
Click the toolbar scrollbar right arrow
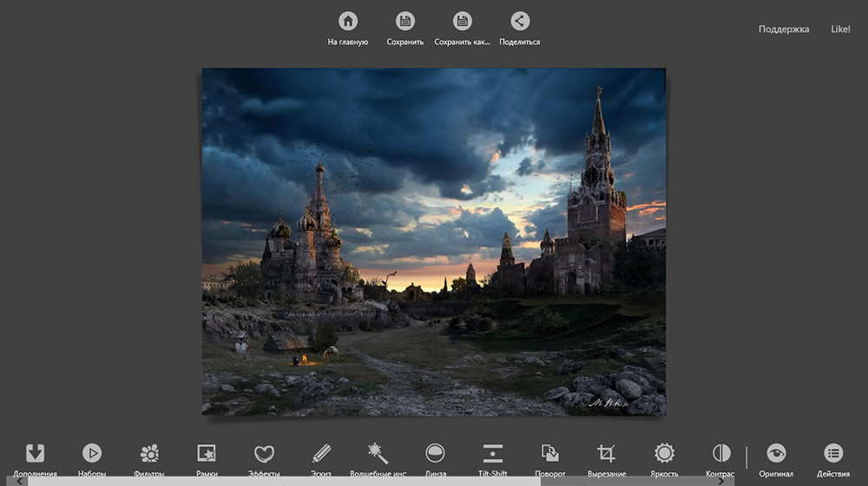tap(720, 481)
